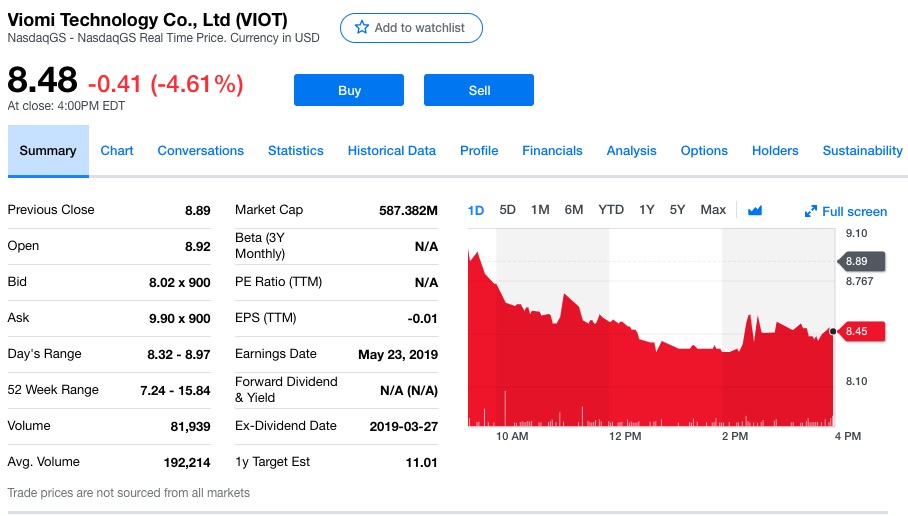Click the Volume value 81,939

tap(190, 426)
